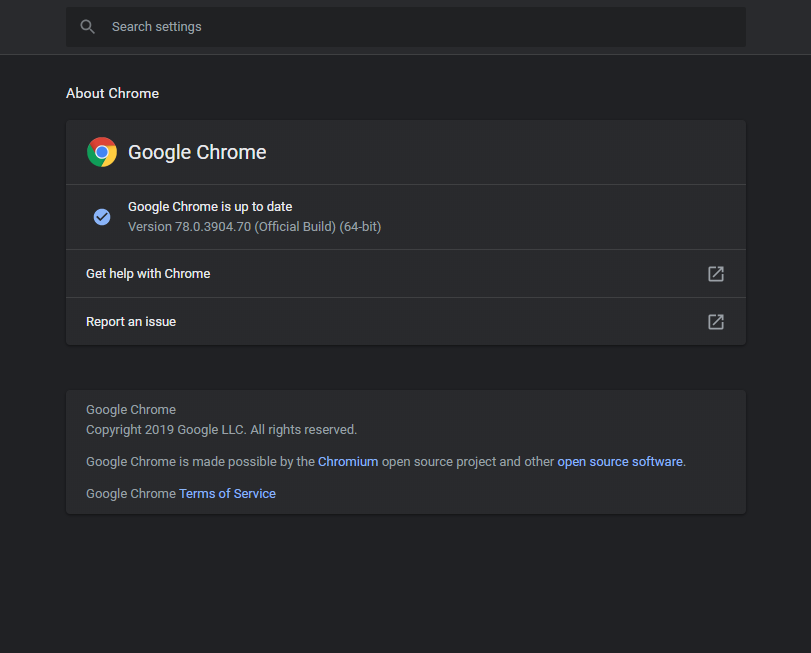Viewport: 811px width, 653px height.
Task: Open the Terms of Service link
Action: tap(227, 494)
